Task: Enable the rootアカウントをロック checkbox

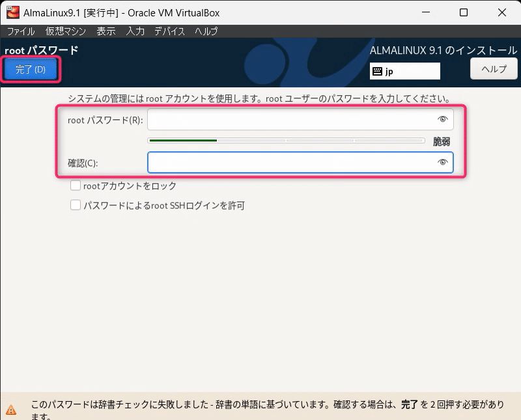Action: 76,186
